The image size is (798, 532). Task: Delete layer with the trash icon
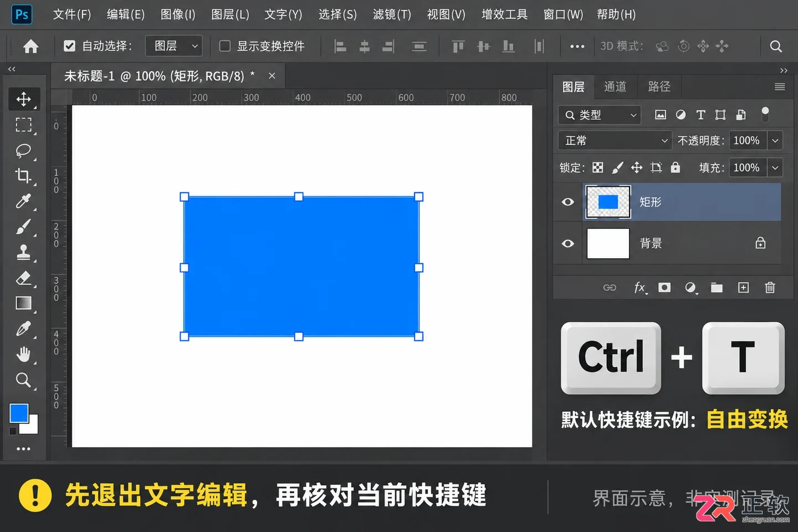click(770, 287)
